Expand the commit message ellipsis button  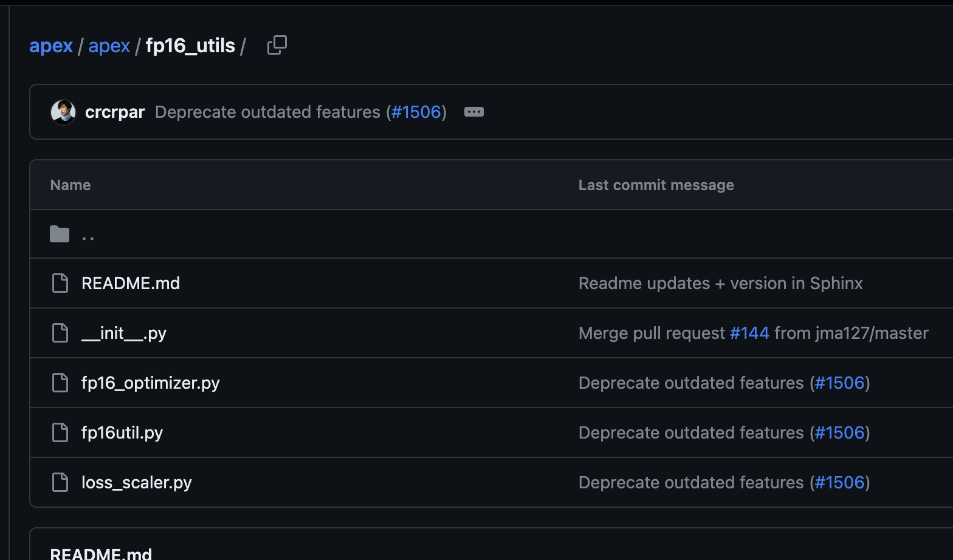tap(474, 112)
